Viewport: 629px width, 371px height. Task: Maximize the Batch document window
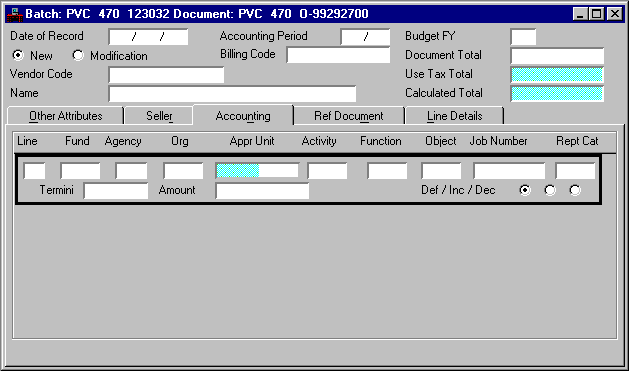pyautogui.click(x=596, y=14)
